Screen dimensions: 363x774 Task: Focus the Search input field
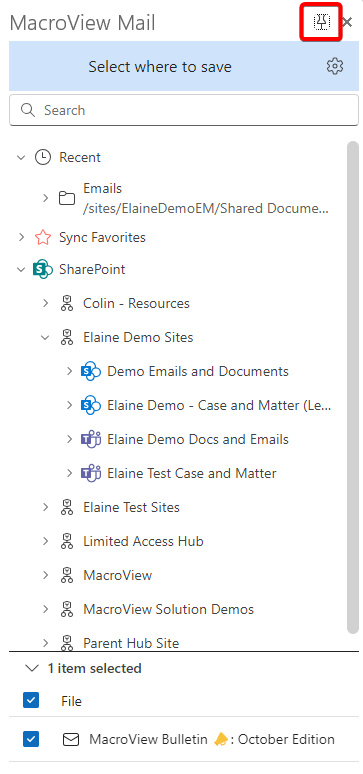[x=184, y=110]
